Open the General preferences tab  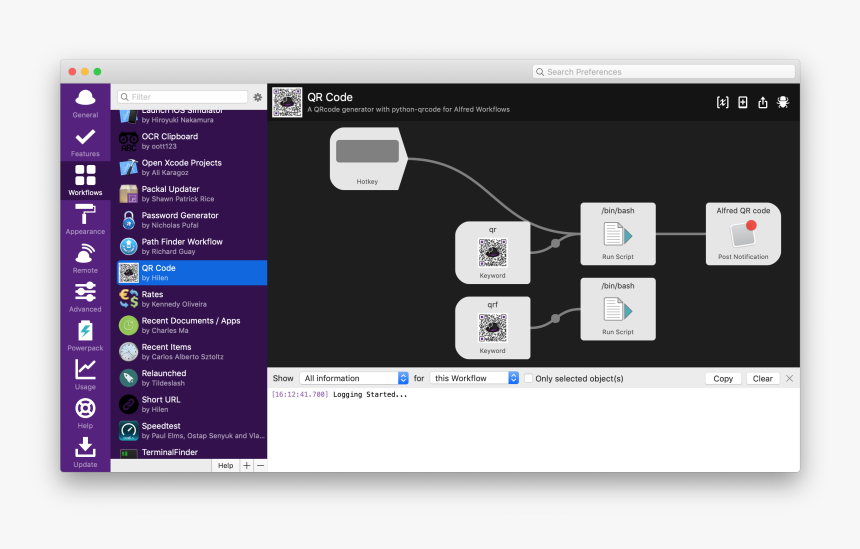[x=85, y=104]
